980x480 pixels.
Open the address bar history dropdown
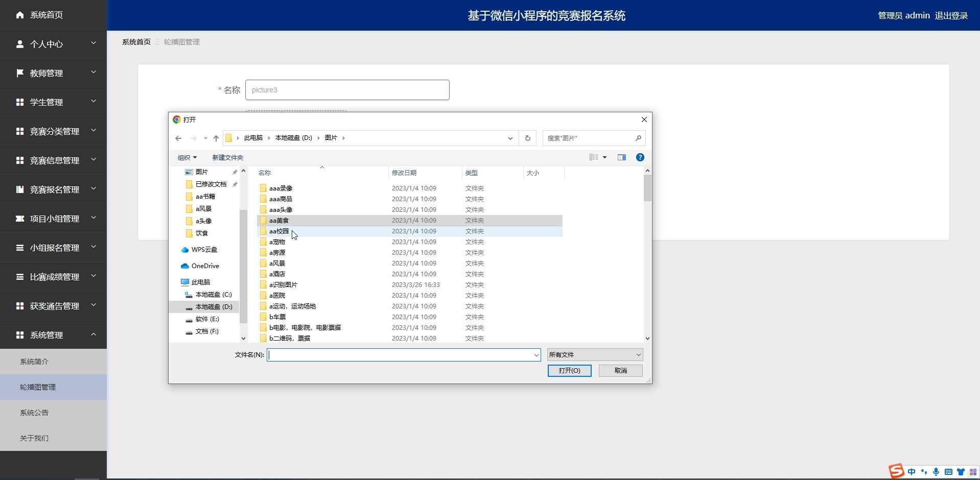click(x=510, y=138)
